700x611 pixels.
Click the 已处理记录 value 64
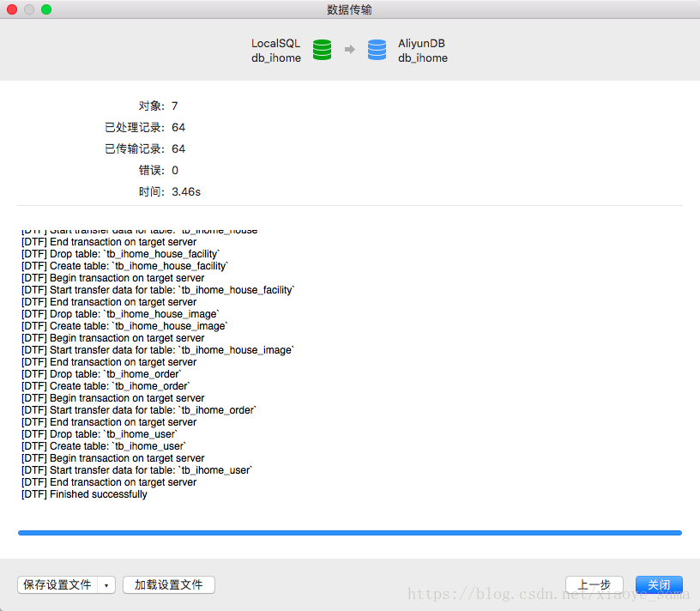pyautogui.click(x=178, y=127)
